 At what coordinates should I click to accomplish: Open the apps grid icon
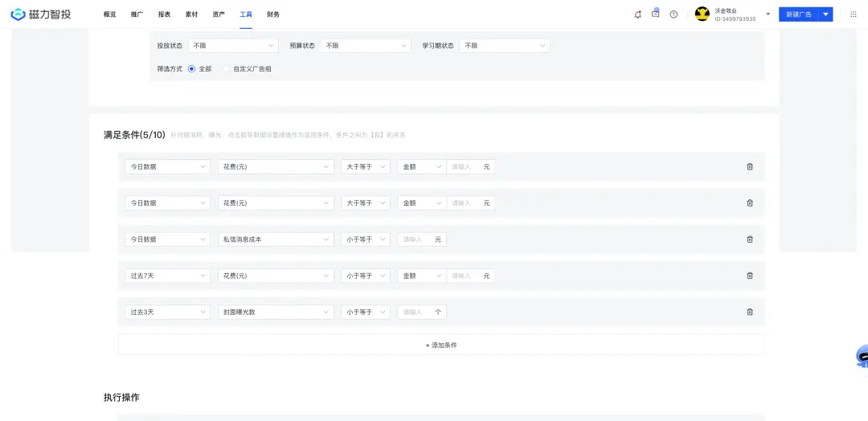854,14
